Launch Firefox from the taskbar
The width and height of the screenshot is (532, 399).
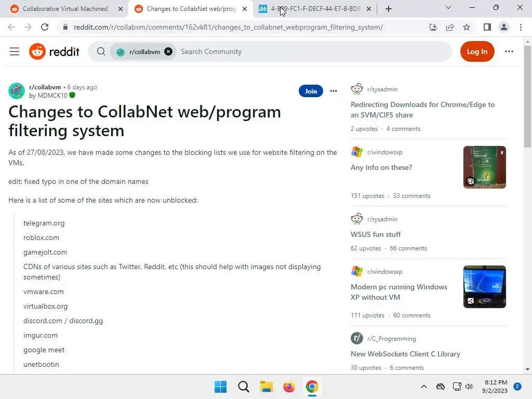tap(289, 387)
